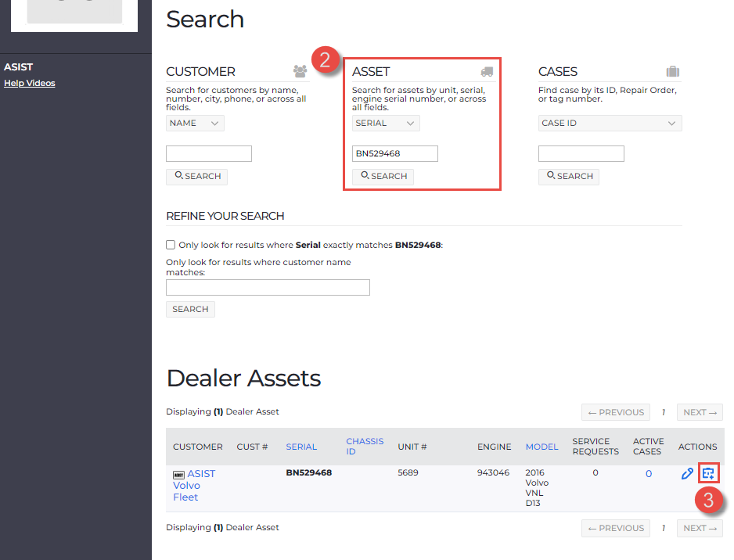734x560 pixels.
Task: Open the SERIAL dropdown under Asset
Action: coord(386,123)
